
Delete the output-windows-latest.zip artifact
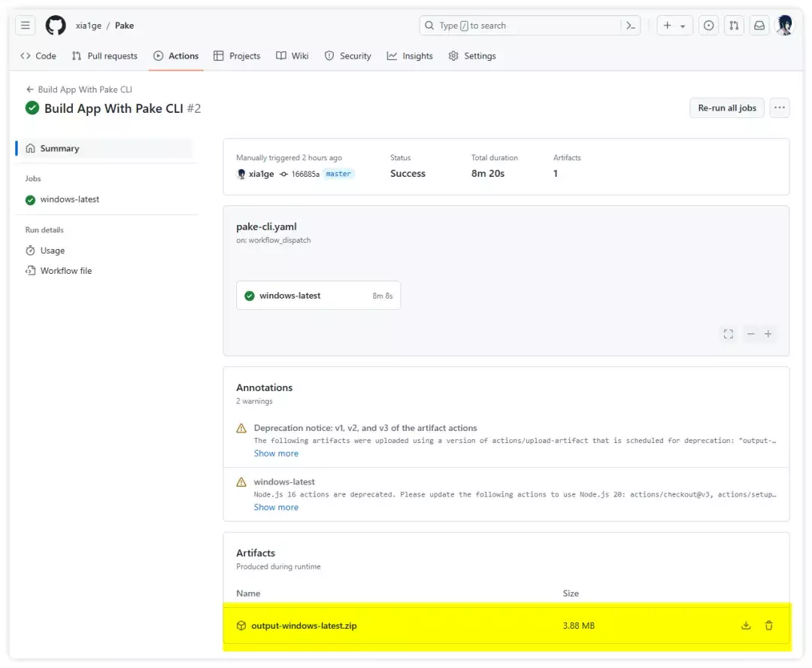768,625
